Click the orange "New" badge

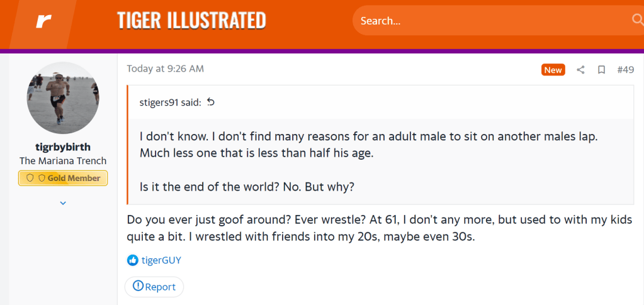click(553, 70)
